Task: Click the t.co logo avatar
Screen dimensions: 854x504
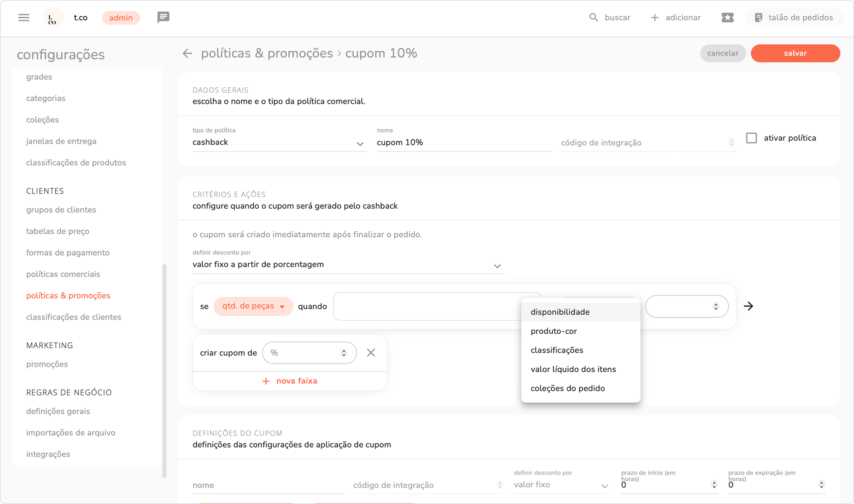Action: (53, 18)
